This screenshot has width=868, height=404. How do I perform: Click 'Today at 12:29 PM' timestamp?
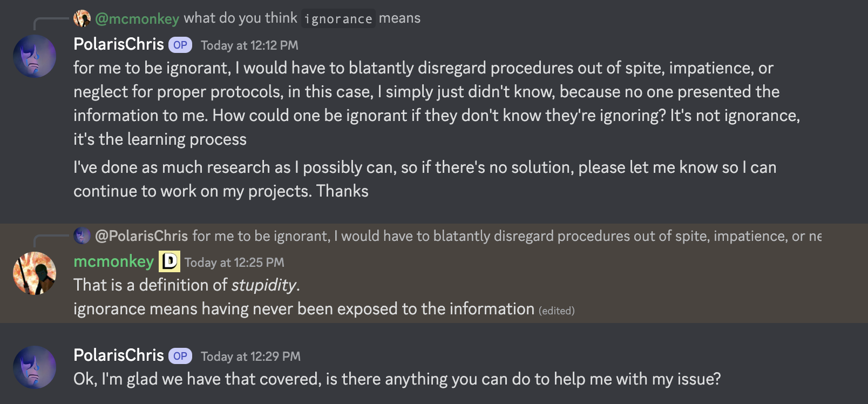pyautogui.click(x=250, y=356)
